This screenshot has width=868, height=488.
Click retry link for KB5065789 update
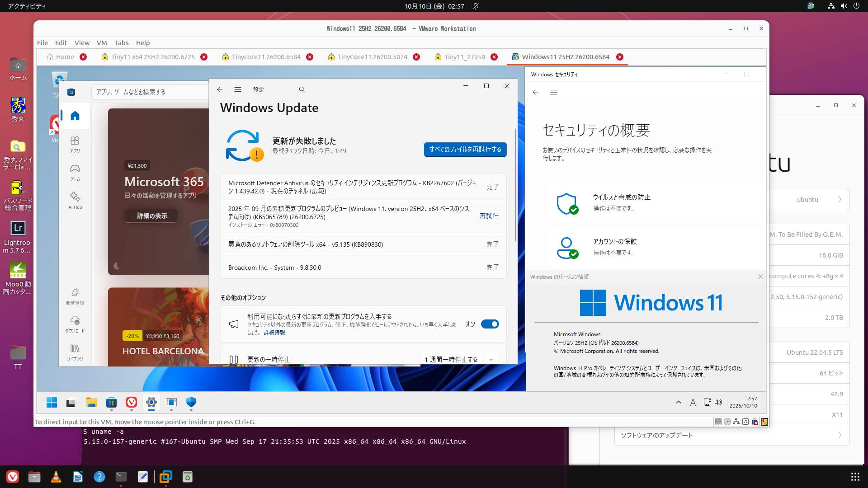coord(489,216)
